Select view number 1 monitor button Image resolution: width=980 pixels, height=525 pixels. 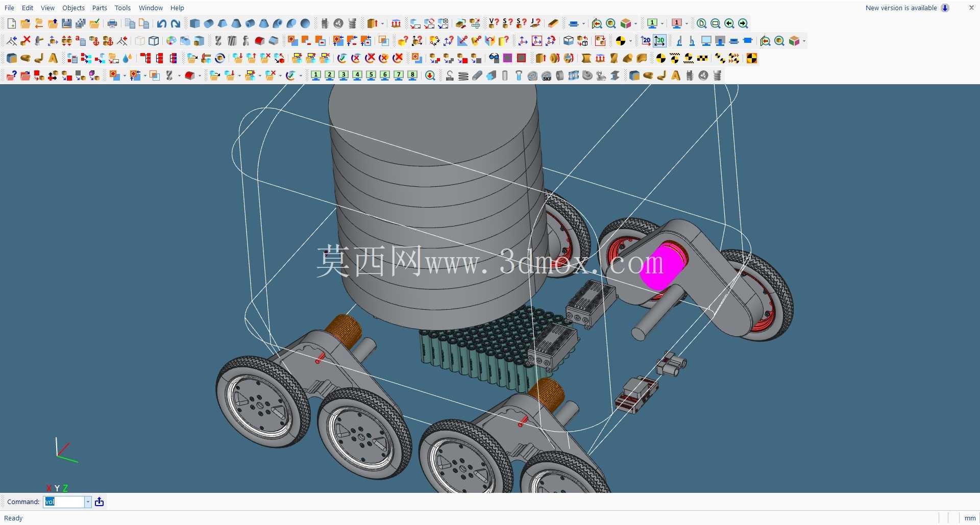point(316,76)
